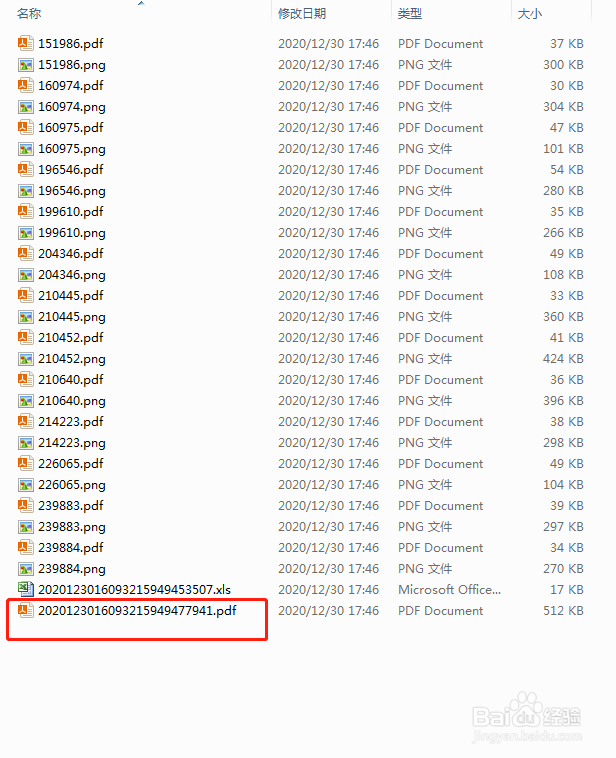616x758 pixels.
Task: Sort files by the 名称 column header
Action: 29,14
